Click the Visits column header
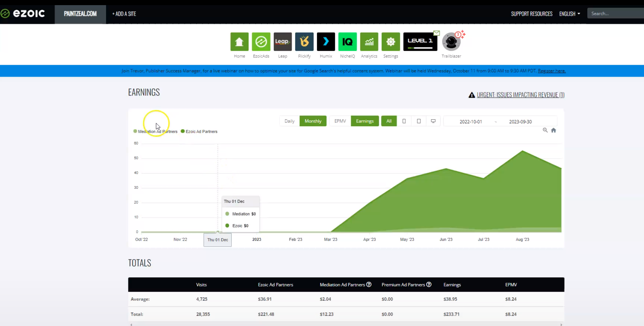This screenshot has width=644, height=326. click(x=201, y=285)
